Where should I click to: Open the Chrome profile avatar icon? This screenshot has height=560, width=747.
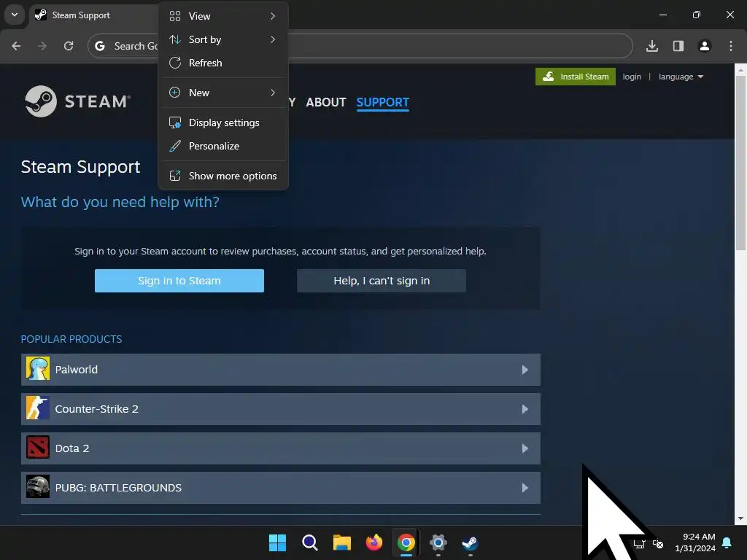pos(705,46)
